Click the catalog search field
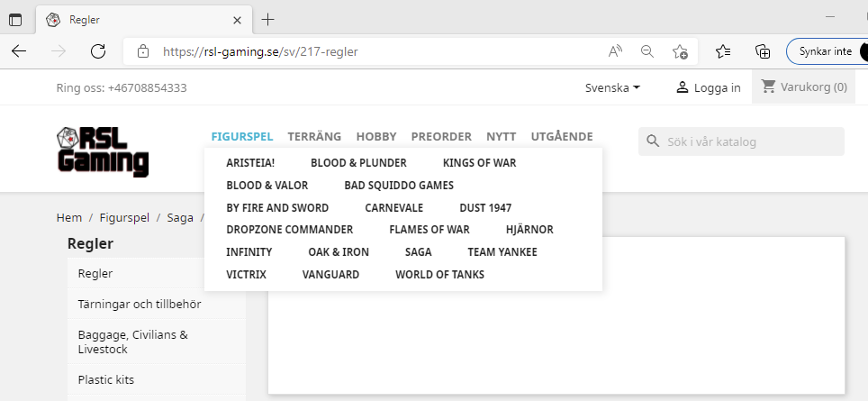The image size is (868, 401). pos(741,141)
